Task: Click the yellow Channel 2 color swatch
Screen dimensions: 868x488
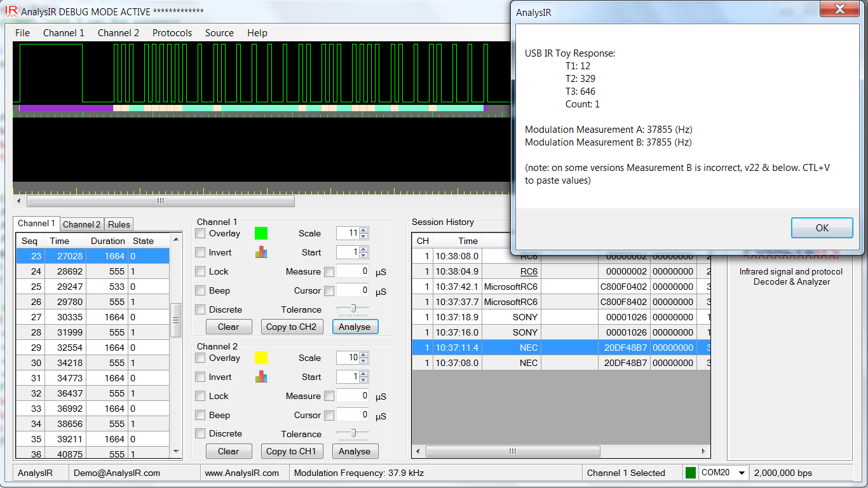Action: click(x=261, y=358)
